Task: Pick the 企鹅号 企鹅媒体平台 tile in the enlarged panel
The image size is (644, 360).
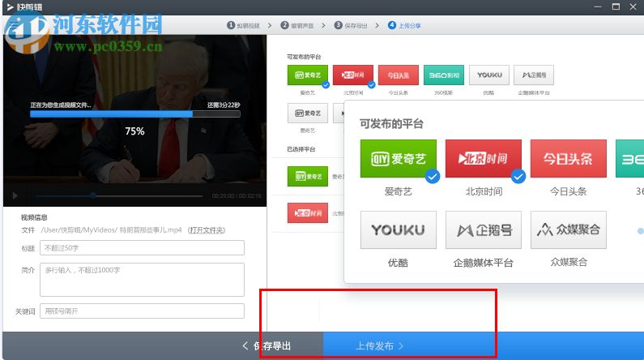Action: 484,229
